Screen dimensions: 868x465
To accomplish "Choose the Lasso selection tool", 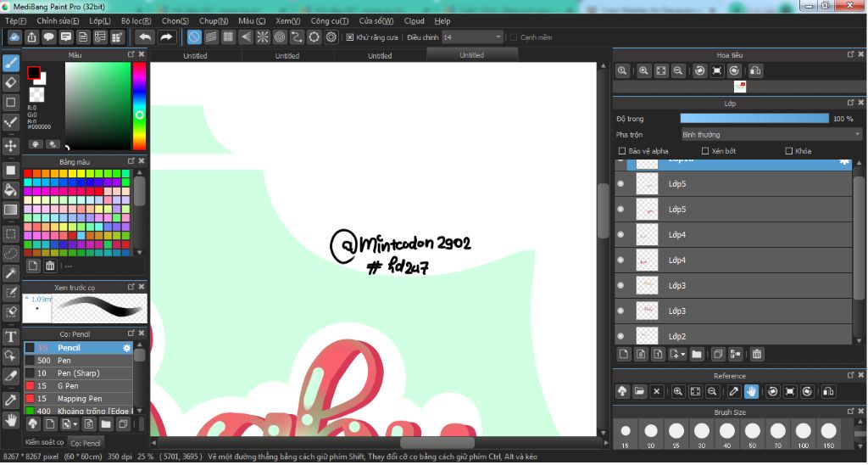I will tap(10, 254).
